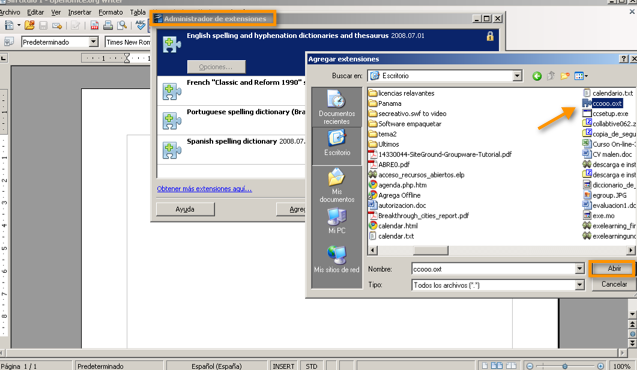Click the send document by email icon
This screenshot has width=637, height=370.
click(57, 26)
